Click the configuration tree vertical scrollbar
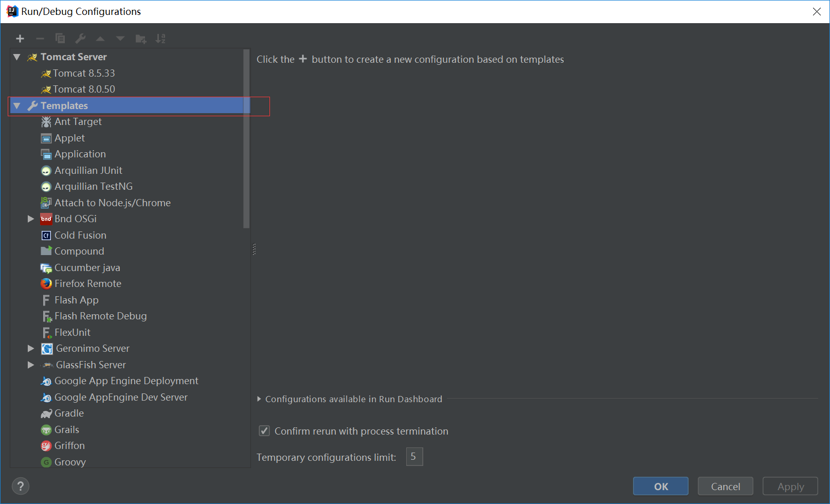Viewport: 830px width, 504px height. point(246,139)
